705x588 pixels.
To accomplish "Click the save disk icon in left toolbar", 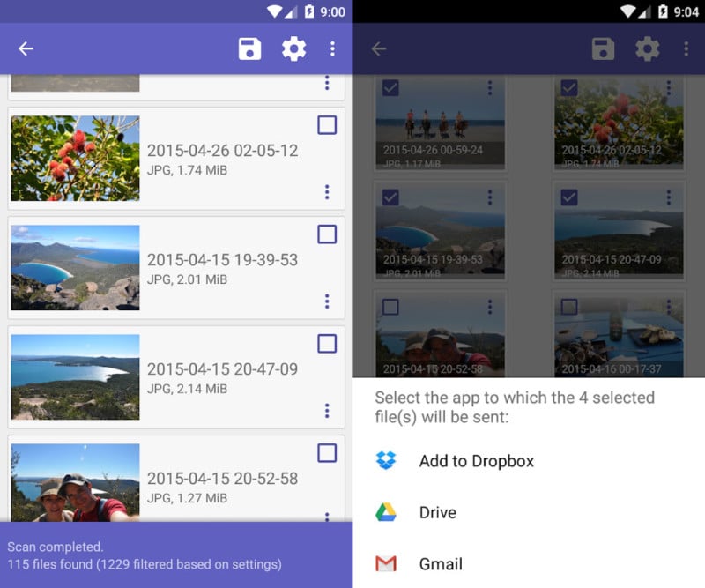I will [250, 49].
